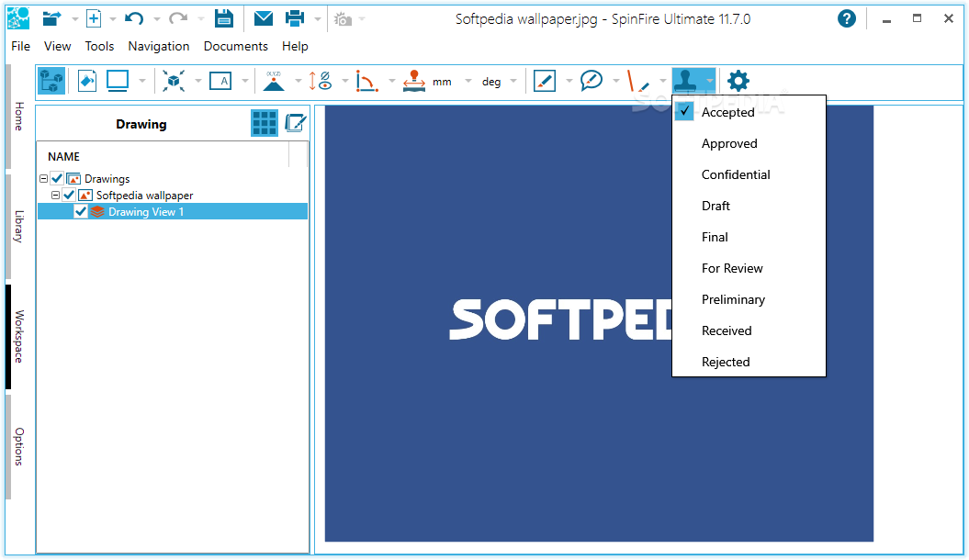Image resolution: width=969 pixels, height=560 pixels.
Task: Select the angle measurement tool
Action: [366, 82]
